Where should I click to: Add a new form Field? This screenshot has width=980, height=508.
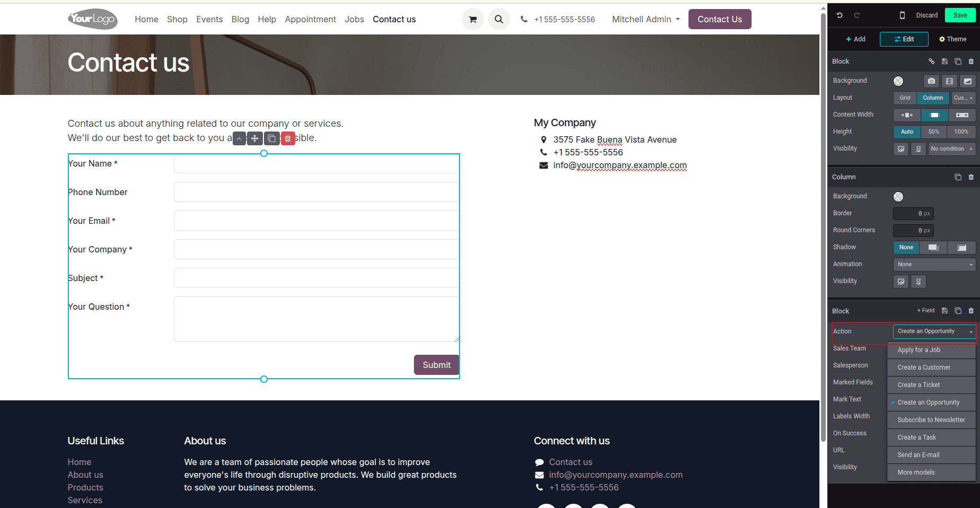tap(926, 311)
